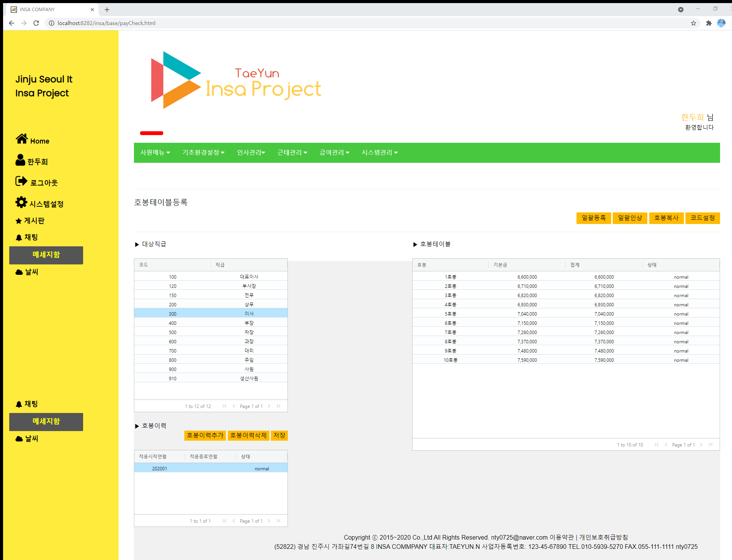Select the 5호봉 row in 호봉테이블
The image size is (732, 560).
tap(566, 314)
